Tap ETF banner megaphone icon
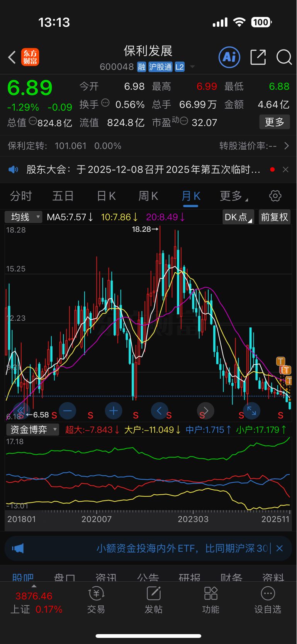This screenshot has height=644, width=297. click(18, 548)
